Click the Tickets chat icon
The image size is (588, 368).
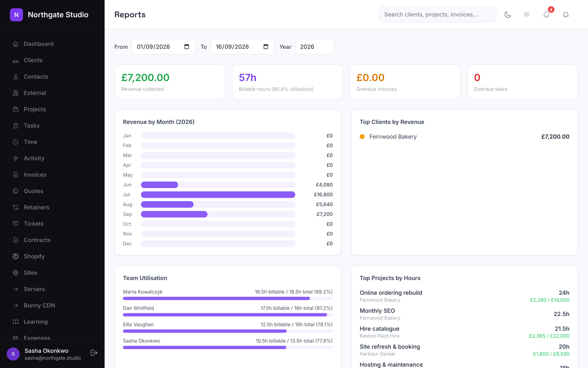16,224
